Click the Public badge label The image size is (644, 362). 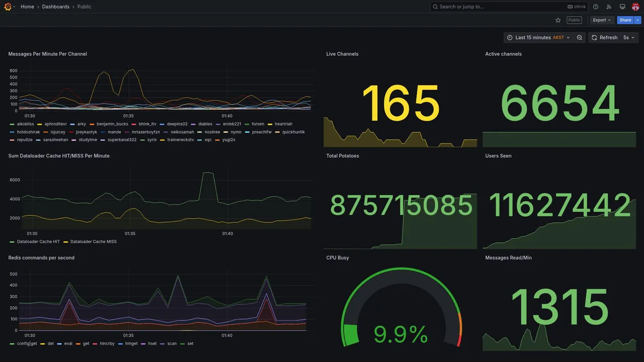pos(574,20)
